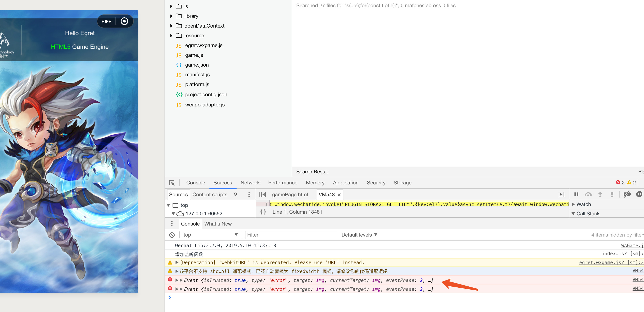This screenshot has height=312, width=644.
Task: Switch to the Console devtools tab
Action: pos(195,183)
